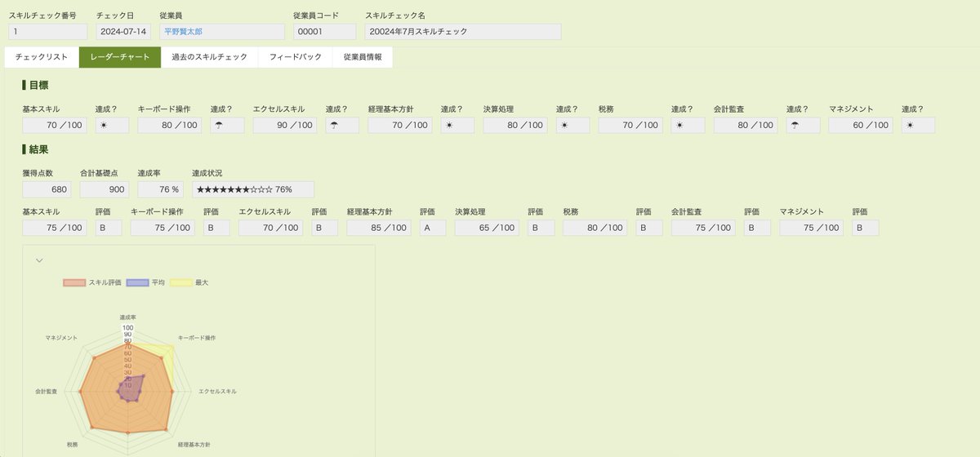Viewport: 980px width, 457px height.
Task: Toggle the スキル評価 legend swatch
Action: pos(74,282)
